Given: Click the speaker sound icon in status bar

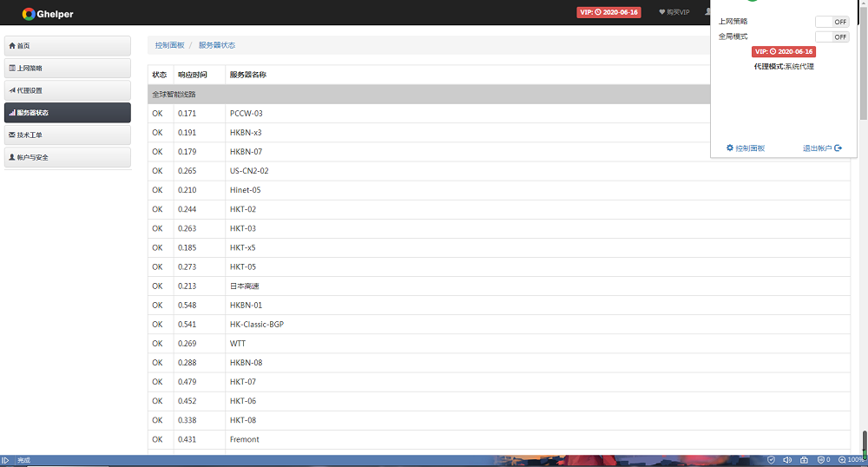Looking at the screenshot, I should tap(787, 460).
